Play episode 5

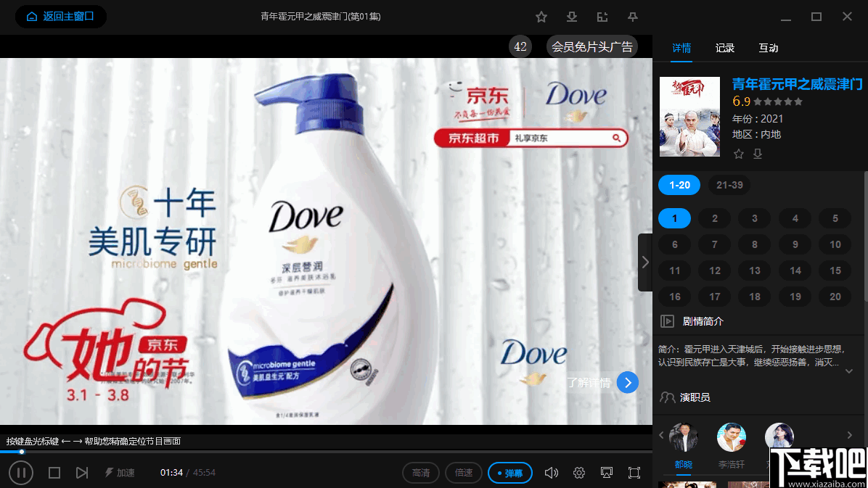[835, 218]
